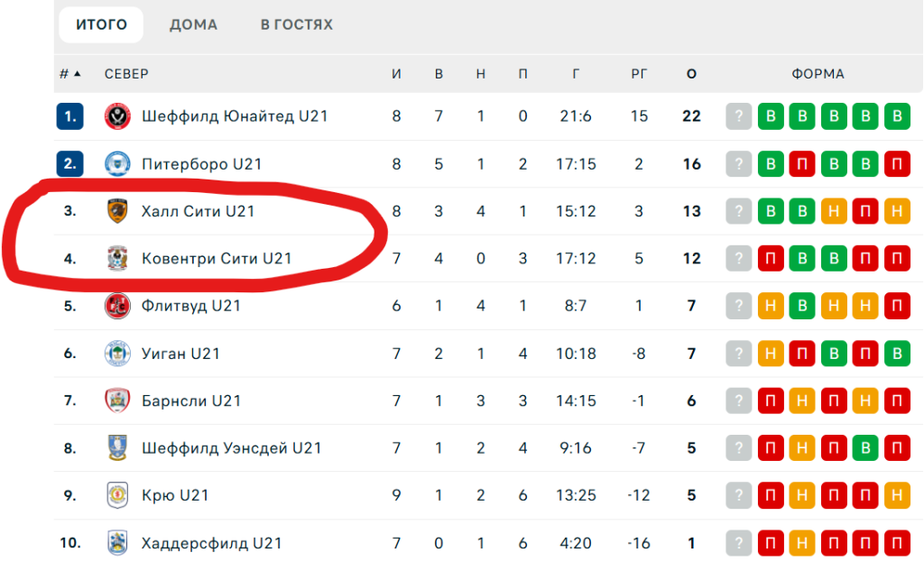This screenshot has height=562, width=924.
Task: Sort standings by the О points column
Action: (691, 74)
